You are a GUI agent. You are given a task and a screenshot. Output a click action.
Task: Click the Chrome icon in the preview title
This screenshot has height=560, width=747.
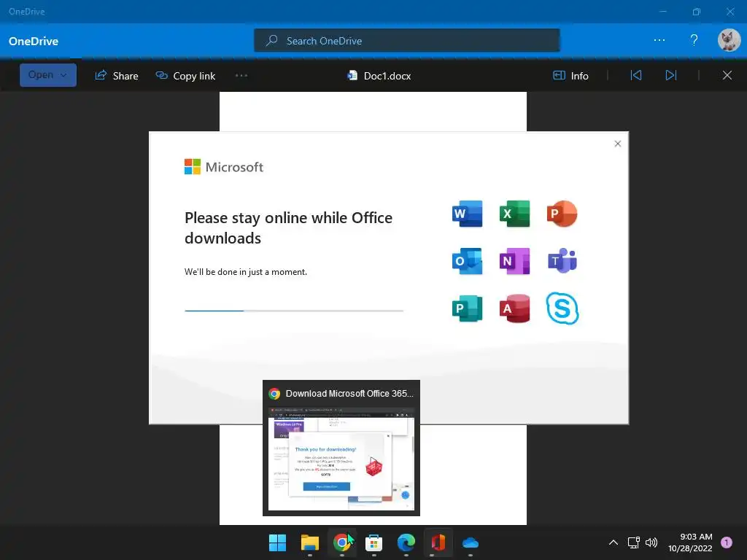pyautogui.click(x=274, y=393)
